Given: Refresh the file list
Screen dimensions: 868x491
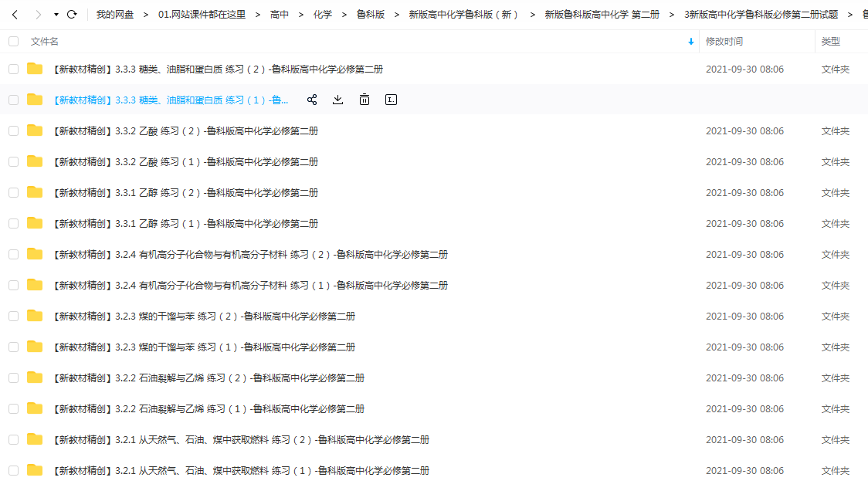Looking at the screenshot, I should point(72,15).
